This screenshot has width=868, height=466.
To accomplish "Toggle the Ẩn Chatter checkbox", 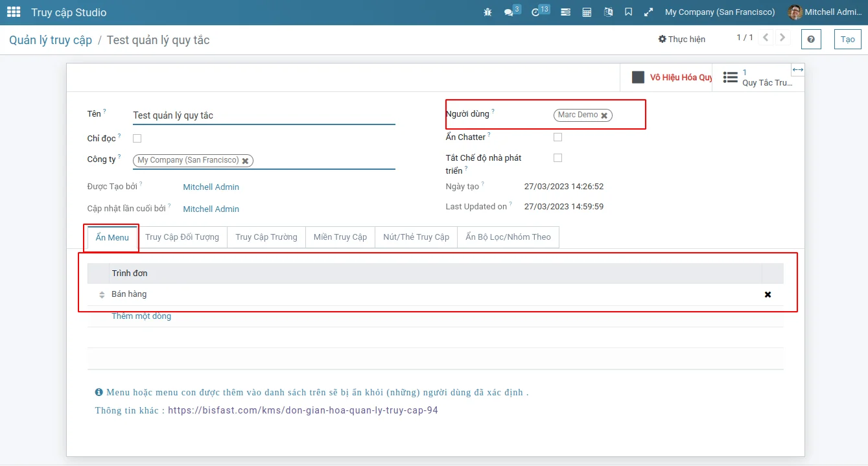I will 557,137.
